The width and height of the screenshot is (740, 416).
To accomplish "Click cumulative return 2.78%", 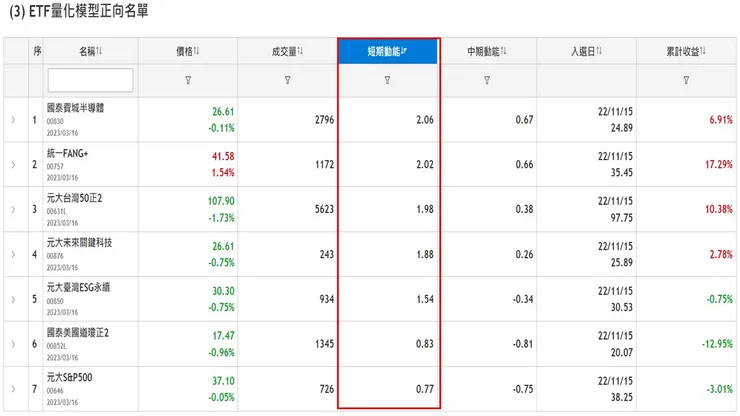I will (x=721, y=255).
